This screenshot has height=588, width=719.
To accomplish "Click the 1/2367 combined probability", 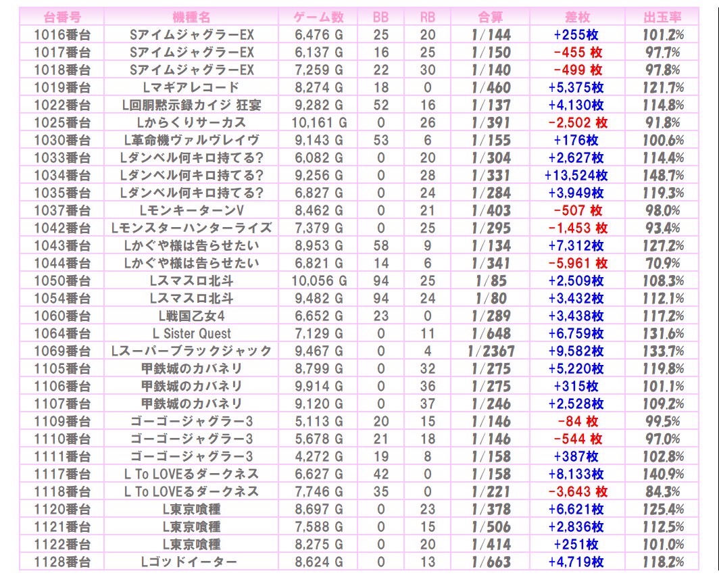I will (x=491, y=351).
